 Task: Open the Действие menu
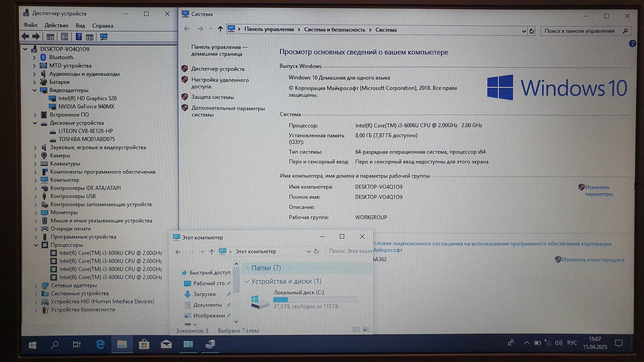pyautogui.click(x=56, y=26)
